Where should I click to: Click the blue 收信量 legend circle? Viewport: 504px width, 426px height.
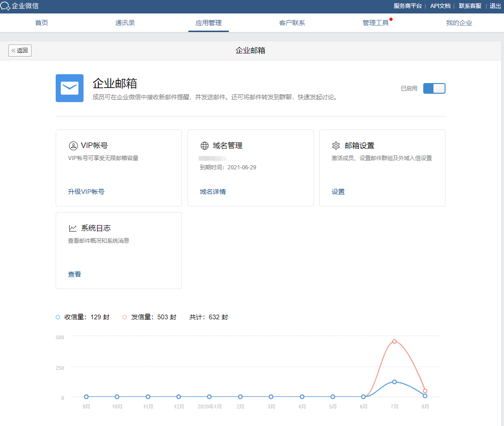58,317
